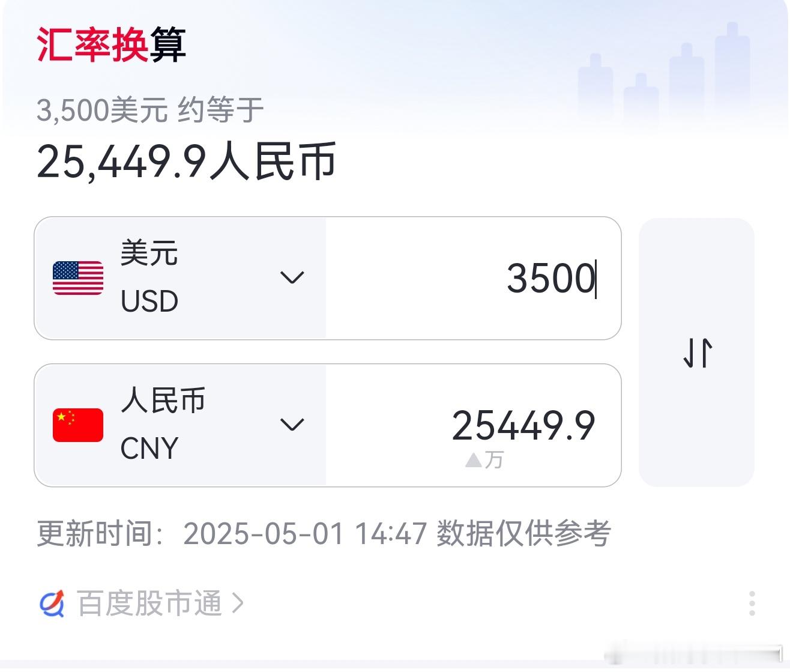790x672 pixels.
Task: Click the China flag icon
Action: (x=78, y=425)
